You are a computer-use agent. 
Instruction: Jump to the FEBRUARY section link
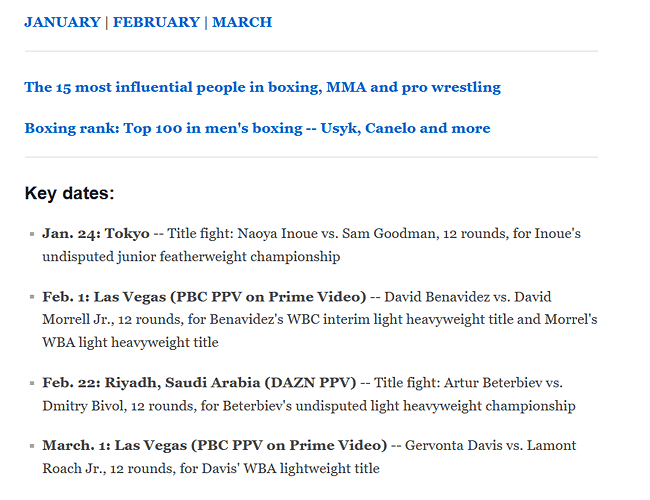tap(156, 22)
